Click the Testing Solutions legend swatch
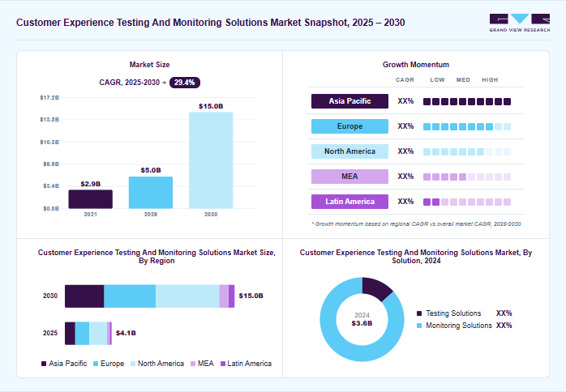The image size is (566, 392). pos(419,313)
